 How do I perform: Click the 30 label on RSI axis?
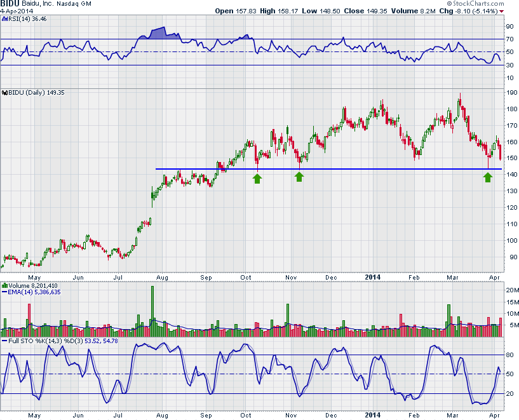(509, 65)
